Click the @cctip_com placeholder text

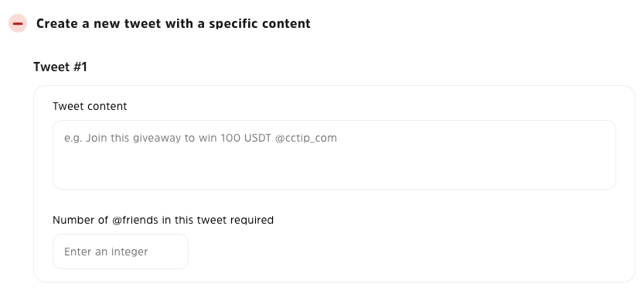[x=306, y=138]
